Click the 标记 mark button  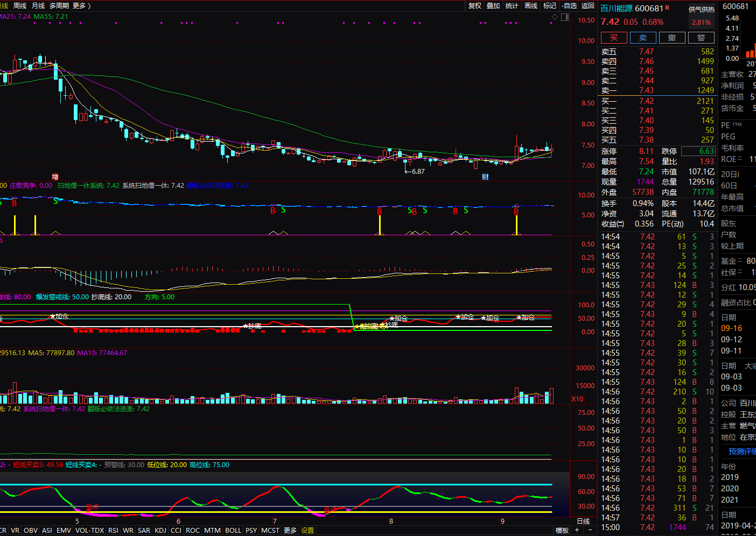tap(550, 5)
